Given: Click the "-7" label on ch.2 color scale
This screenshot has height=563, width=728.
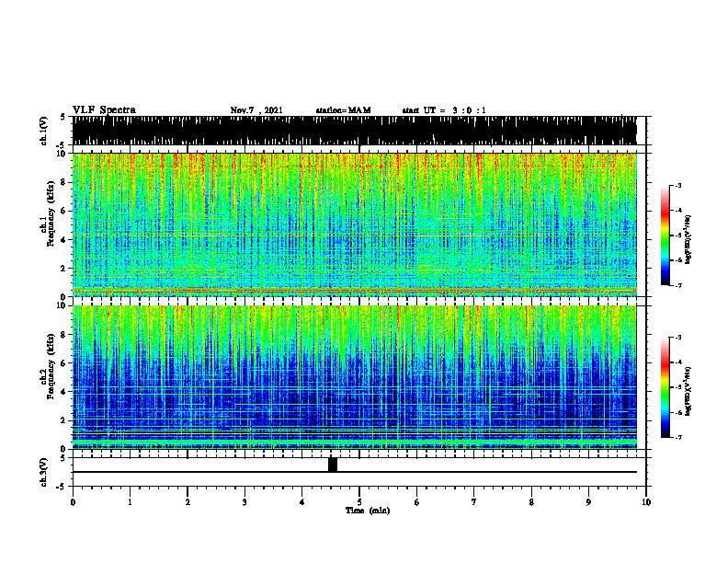Looking at the screenshot, I should [678, 437].
